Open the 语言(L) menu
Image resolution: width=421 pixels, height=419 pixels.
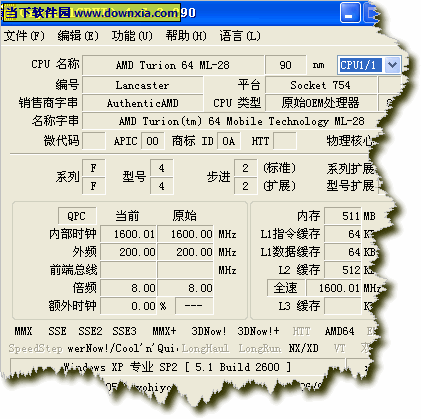point(240,36)
